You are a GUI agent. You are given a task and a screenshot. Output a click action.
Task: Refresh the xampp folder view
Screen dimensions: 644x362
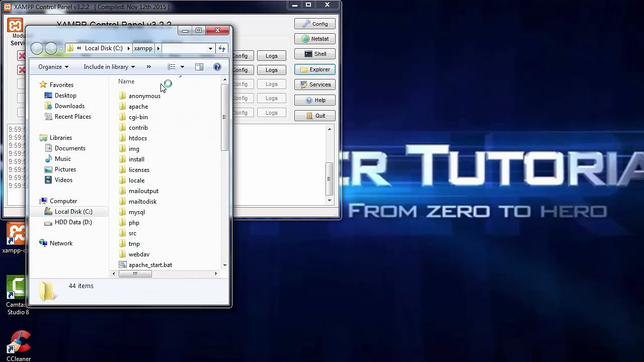pyautogui.click(x=222, y=48)
